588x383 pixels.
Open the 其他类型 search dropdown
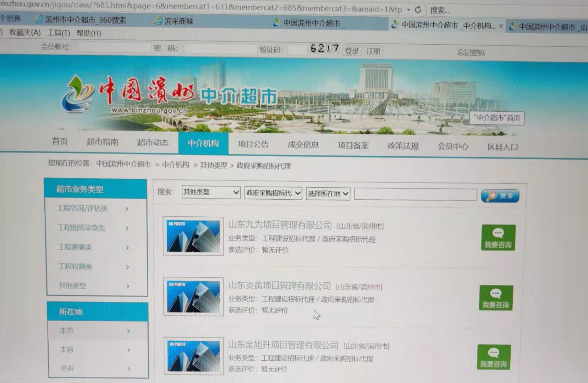click(211, 192)
